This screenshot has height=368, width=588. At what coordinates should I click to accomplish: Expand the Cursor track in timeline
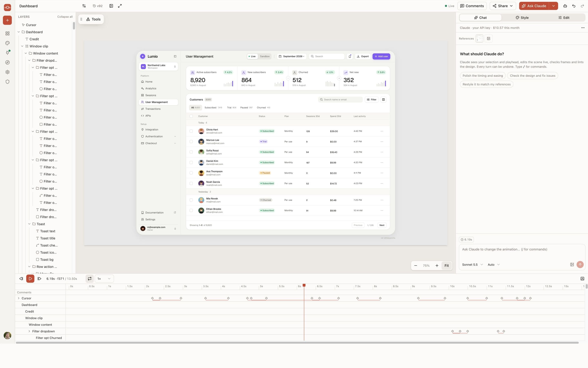19,298
